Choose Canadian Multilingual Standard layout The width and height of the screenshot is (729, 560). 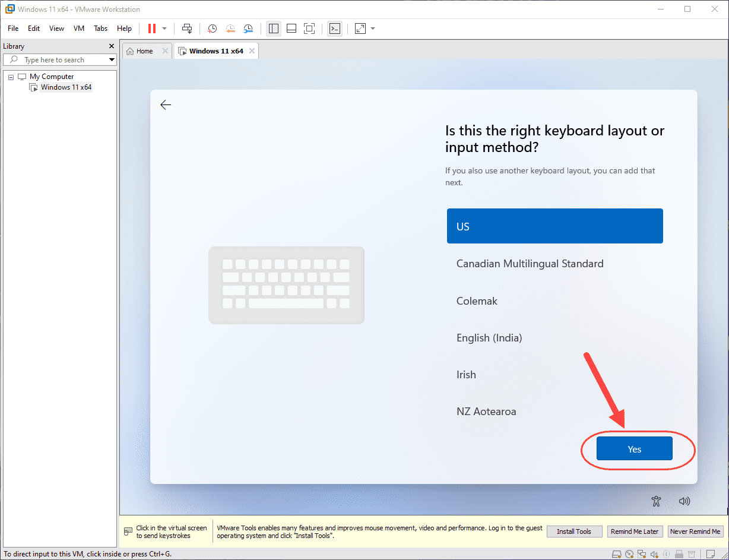[x=554, y=264]
